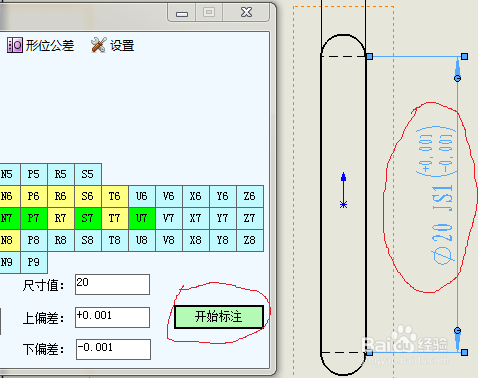This screenshot has width=478, height=378.
Task: Click the lower dimension arrow circle handle
Action: point(457,331)
